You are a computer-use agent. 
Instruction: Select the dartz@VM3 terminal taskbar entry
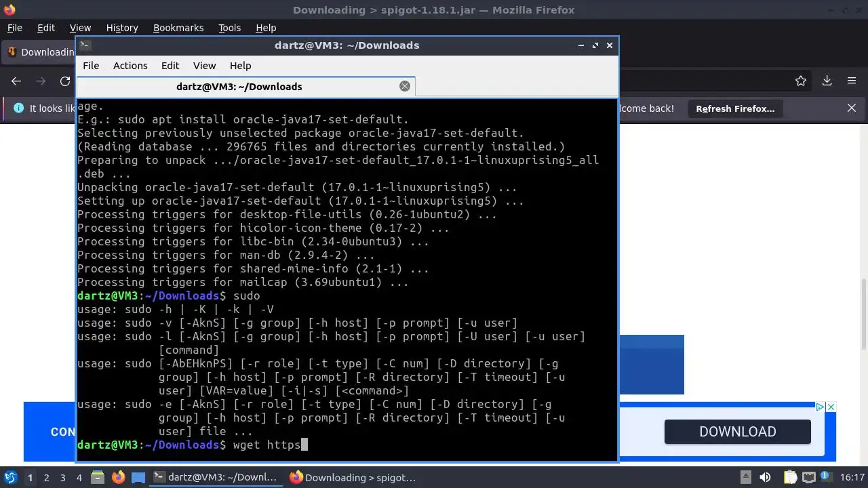click(x=216, y=477)
